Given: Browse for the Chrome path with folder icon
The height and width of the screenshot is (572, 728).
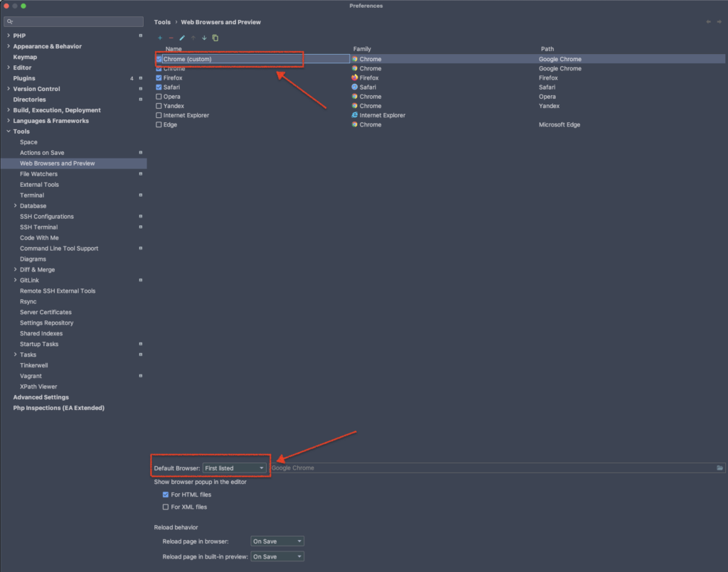Looking at the screenshot, I should click(719, 468).
